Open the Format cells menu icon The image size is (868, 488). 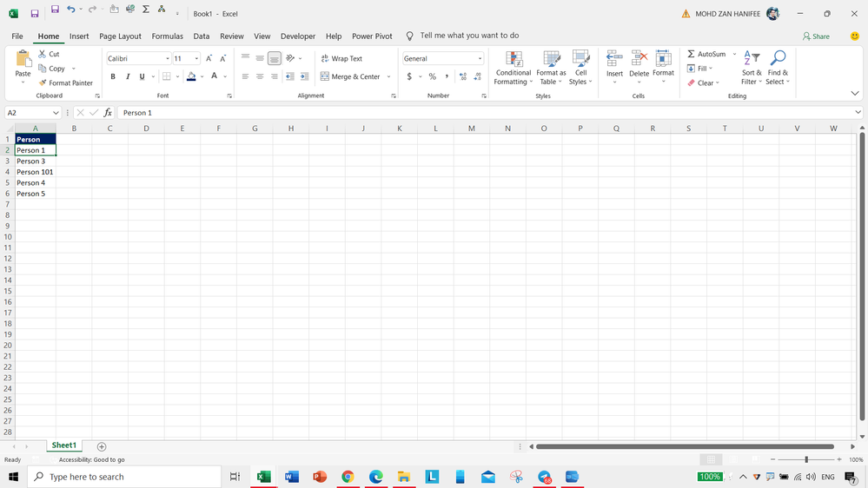click(x=663, y=58)
